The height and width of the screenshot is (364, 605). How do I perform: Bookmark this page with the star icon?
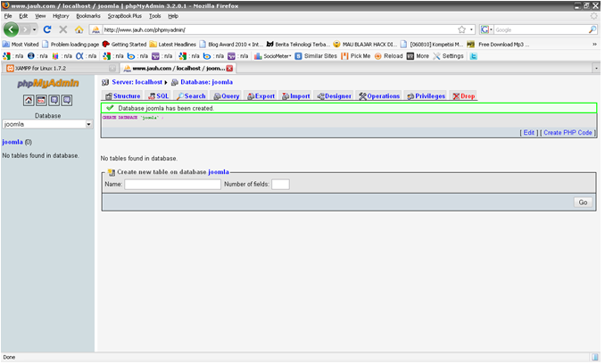click(462, 29)
